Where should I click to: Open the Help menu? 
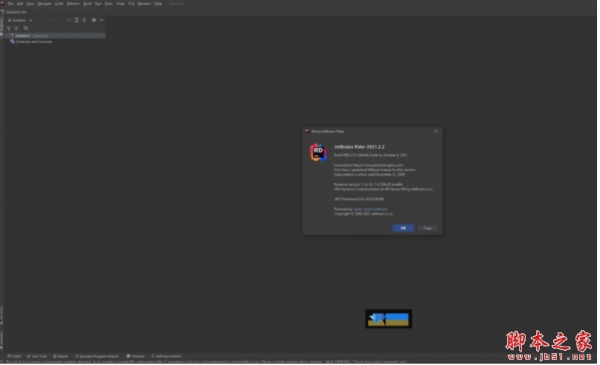pyautogui.click(x=158, y=3)
